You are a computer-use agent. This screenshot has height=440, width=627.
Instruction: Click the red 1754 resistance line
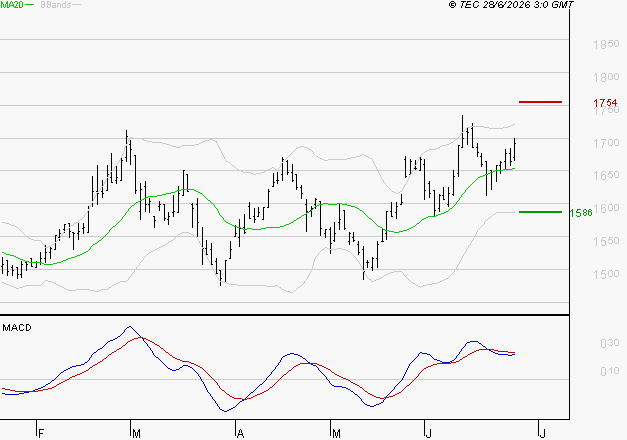pyautogui.click(x=540, y=102)
